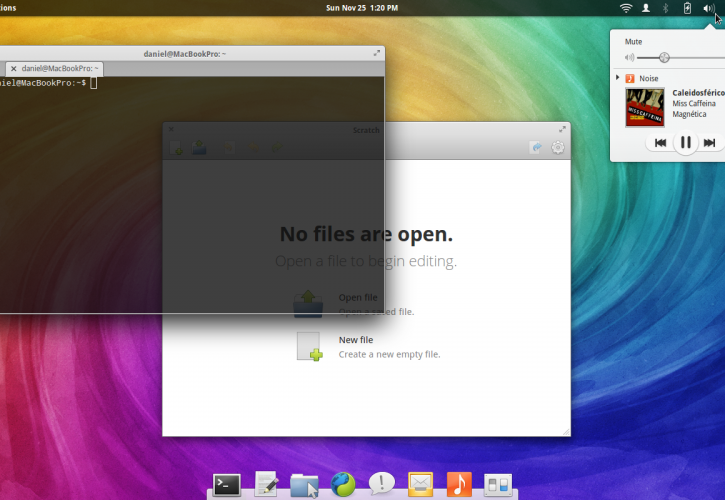Click the Caleidosférico song title
Image resolution: width=725 pixels, height=500 pixels.
point(698,93)
